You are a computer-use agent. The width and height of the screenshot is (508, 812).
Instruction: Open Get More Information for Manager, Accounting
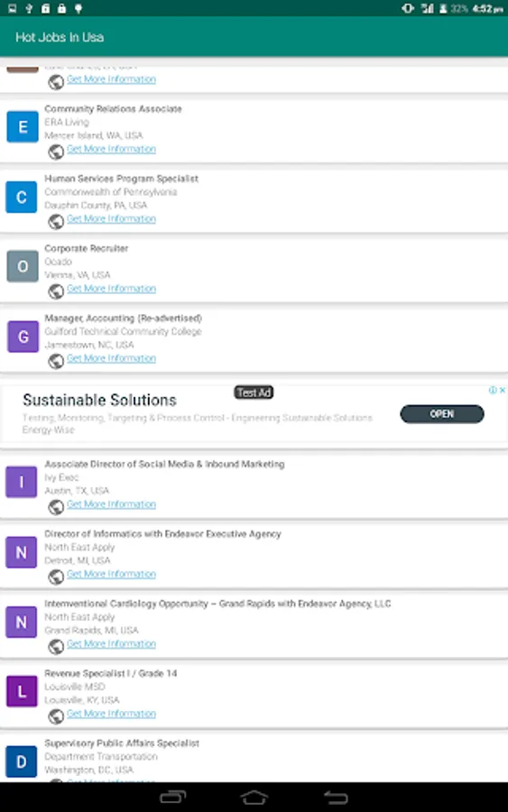[x=111, y=358]
